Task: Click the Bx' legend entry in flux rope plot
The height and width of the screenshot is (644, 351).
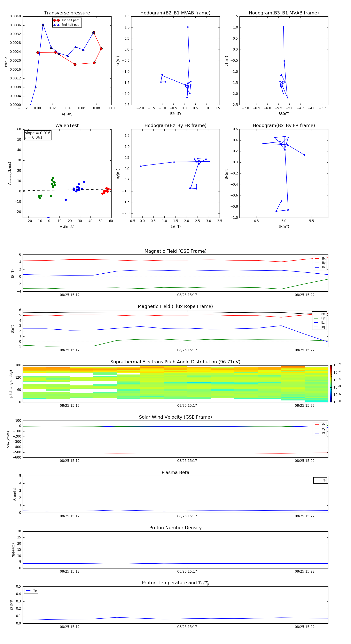Action: pos(320,314)
